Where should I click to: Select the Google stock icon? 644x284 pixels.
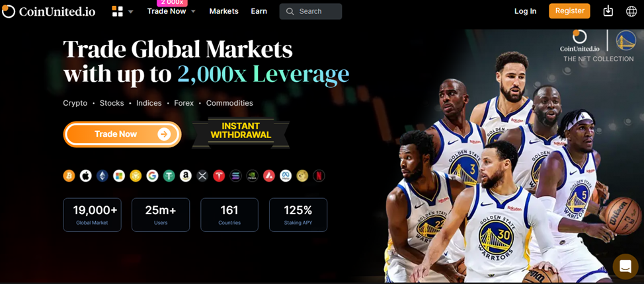pos(152,176)
